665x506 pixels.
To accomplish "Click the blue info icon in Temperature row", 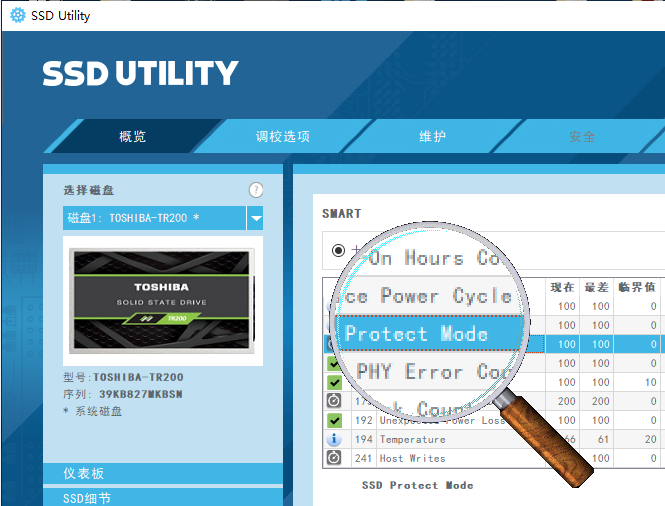I will 334,439.
